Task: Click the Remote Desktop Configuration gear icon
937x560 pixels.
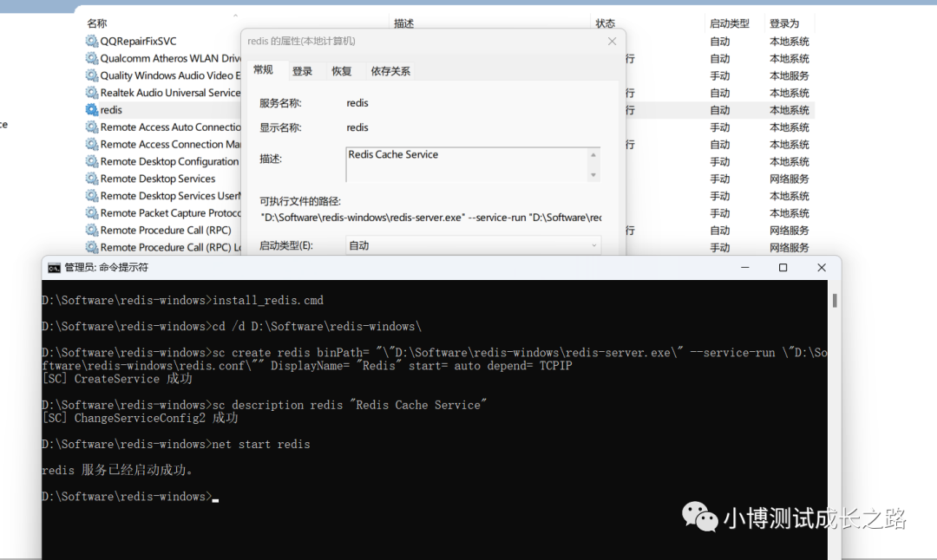Action: pyautogui.click(x=91, y=161)
